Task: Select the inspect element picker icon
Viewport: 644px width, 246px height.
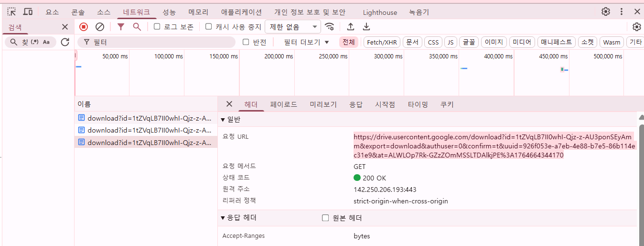Action: point(11,11)
